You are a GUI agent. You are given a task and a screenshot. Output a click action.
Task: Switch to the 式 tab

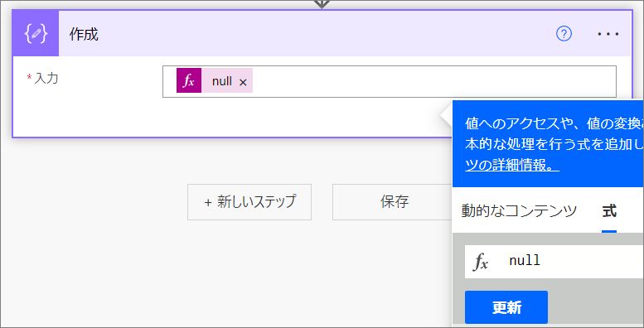pos(609,211)
